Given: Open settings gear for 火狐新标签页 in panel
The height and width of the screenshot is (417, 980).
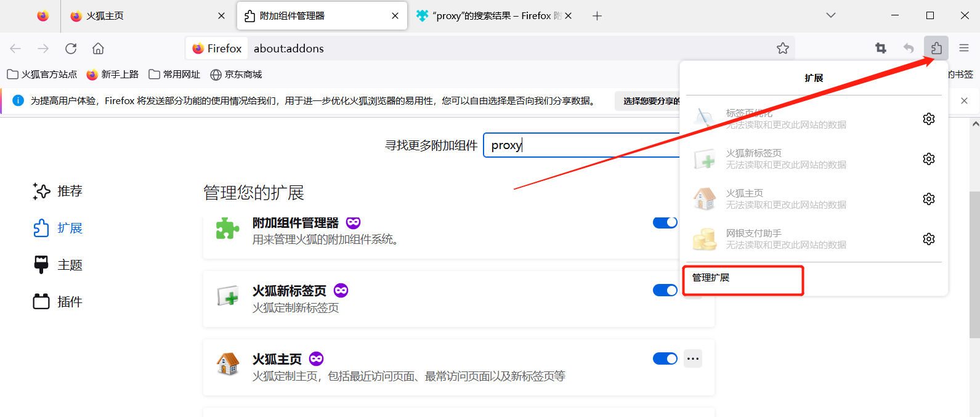Looking at the screenshot, I should click(x=929, y=159).
